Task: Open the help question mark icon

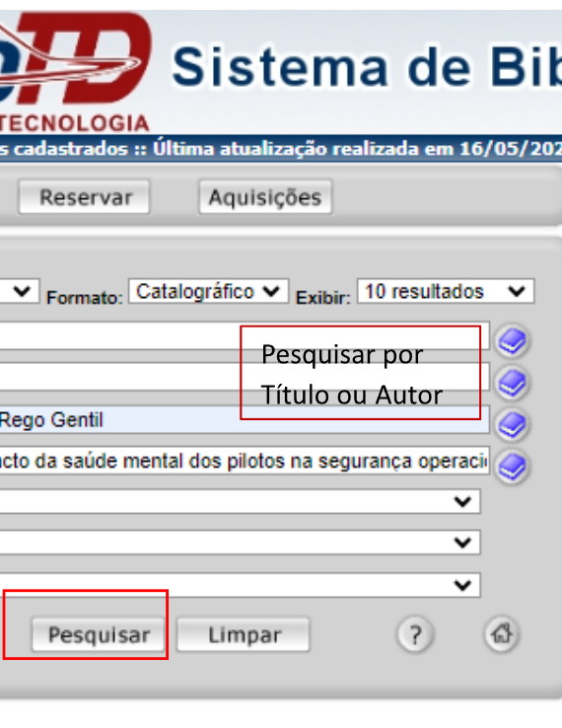Action: [x=415, y=634]
